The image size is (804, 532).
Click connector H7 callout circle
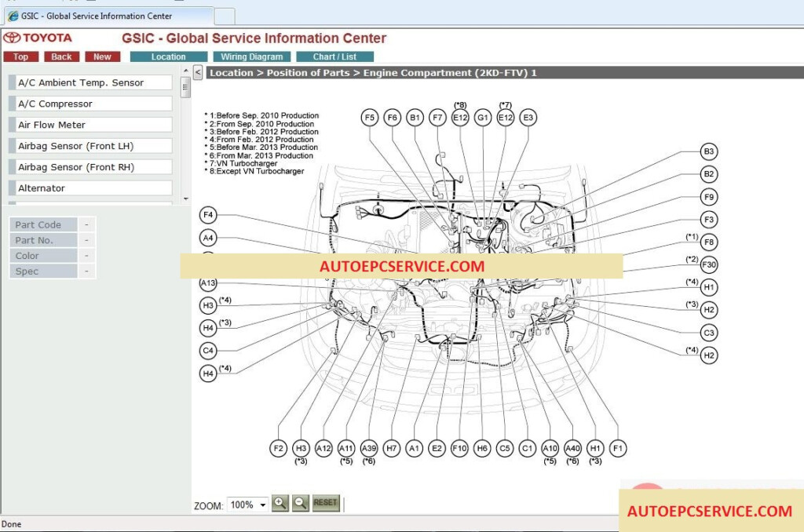pos(392,449)
